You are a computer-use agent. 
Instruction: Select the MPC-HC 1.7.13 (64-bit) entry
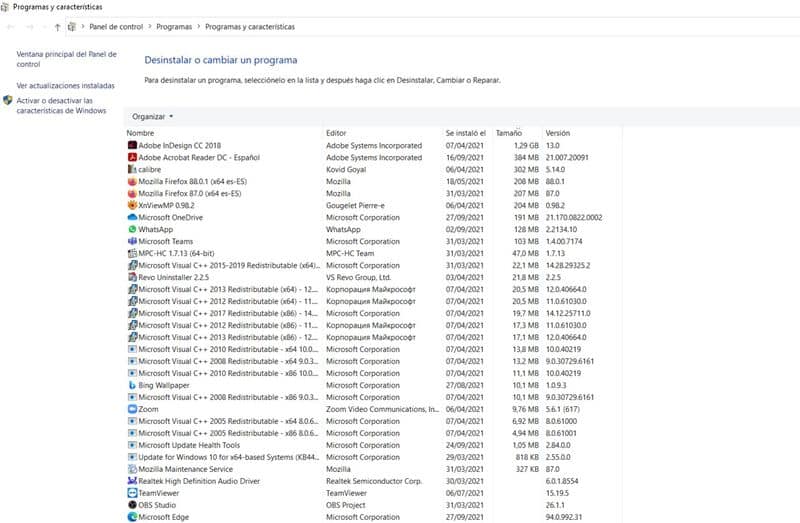tap(176, 253)
